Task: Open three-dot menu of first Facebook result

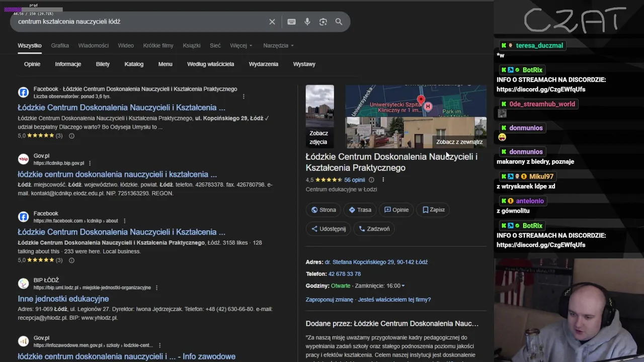Action: (x=244, y=96)
